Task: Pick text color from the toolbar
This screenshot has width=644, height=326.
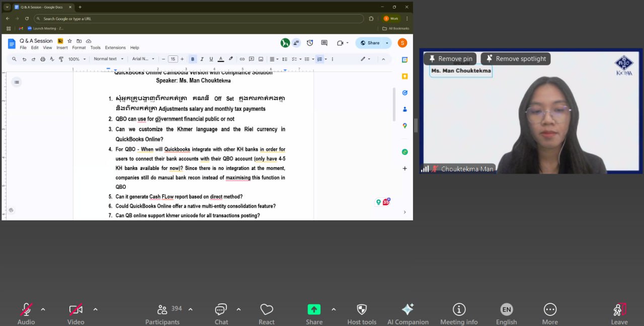Action: pos(221,59)
